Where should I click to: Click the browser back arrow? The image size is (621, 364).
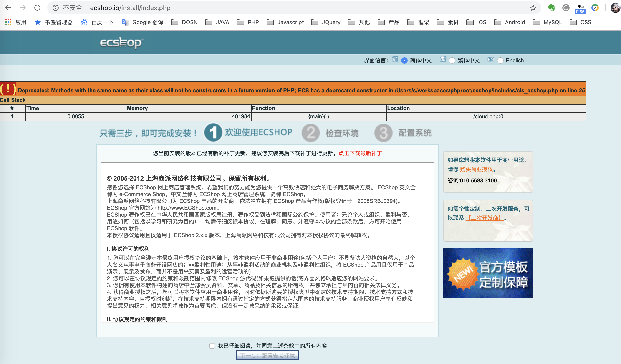(x=8, y=8)
